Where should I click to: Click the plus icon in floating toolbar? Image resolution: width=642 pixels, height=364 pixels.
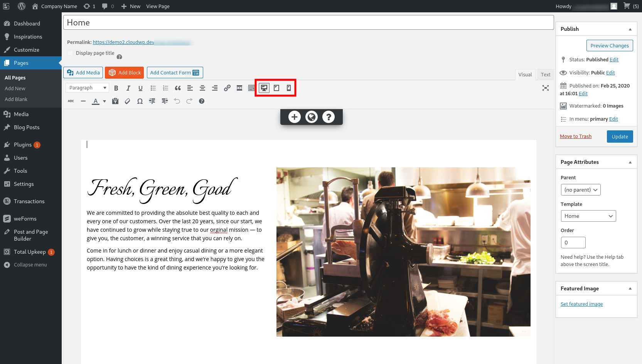pos(295,117)
